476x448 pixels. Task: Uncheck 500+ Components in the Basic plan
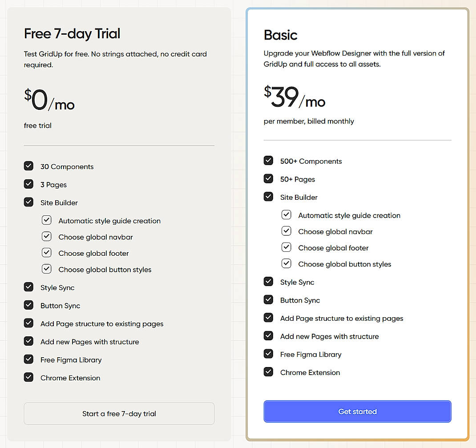268,161
